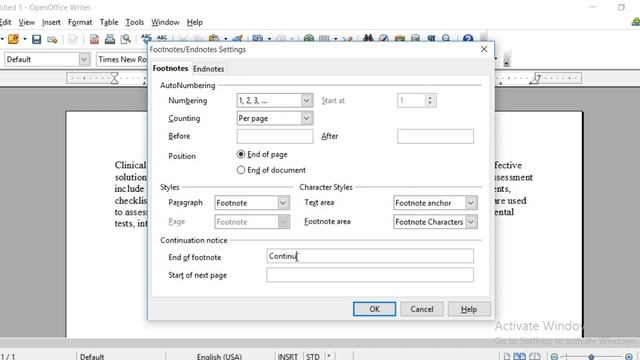Open the Insert menu
The image size is (640, 360).
[51, 22]
